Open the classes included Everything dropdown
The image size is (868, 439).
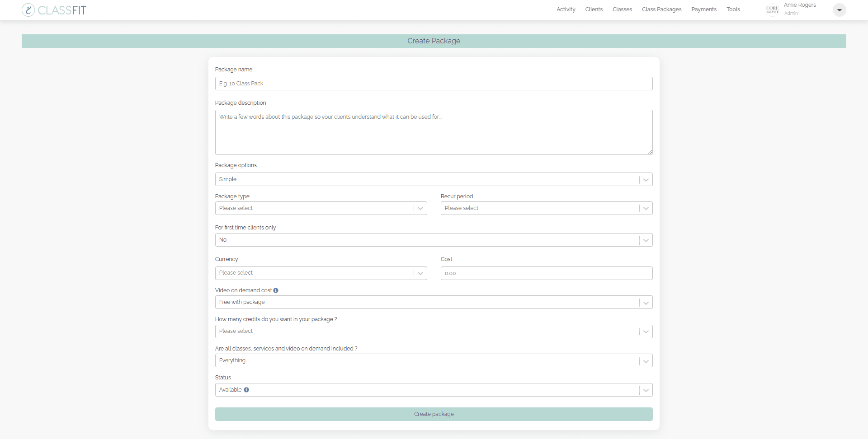coord(433,360)
